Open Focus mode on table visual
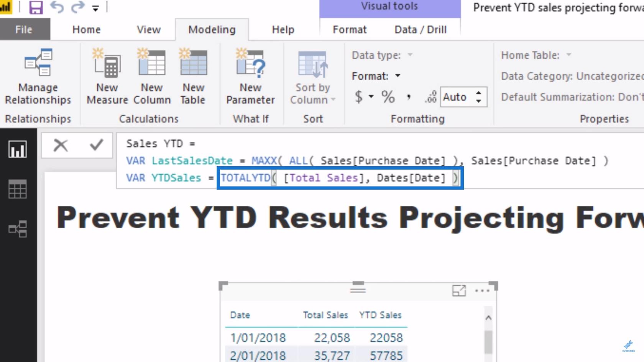The width and height of the screenshot is (644, 362). (x=459, y=291)
